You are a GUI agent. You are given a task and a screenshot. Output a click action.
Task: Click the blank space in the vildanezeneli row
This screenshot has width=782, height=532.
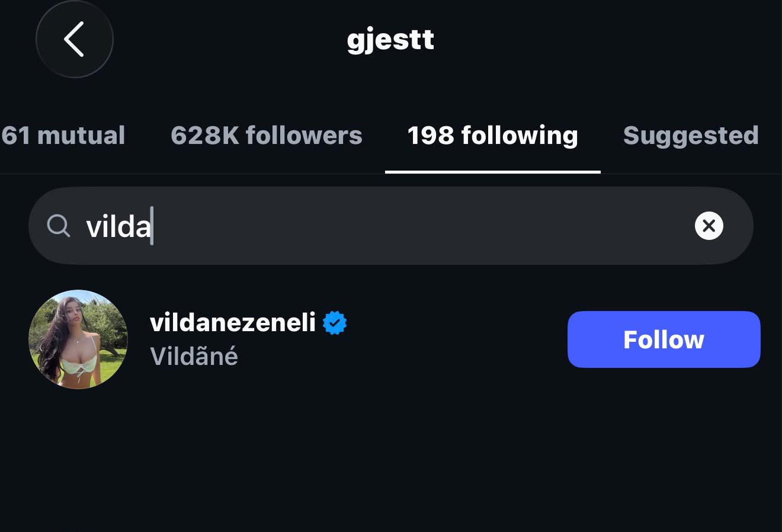click(456, 339)
